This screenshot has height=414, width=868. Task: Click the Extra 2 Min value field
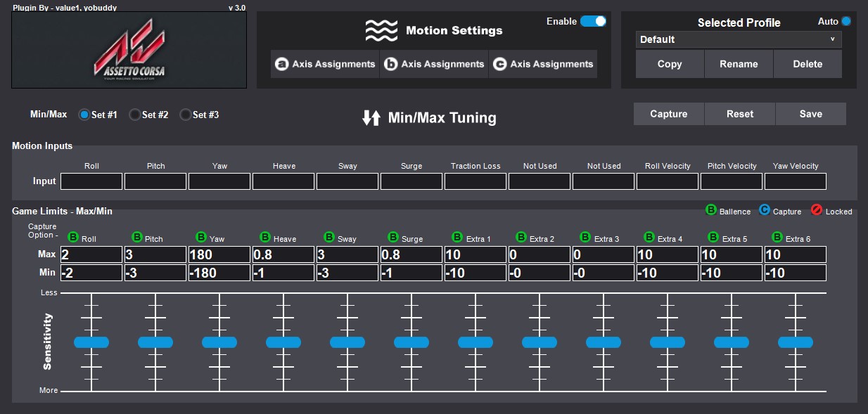(x=540, y=273)
